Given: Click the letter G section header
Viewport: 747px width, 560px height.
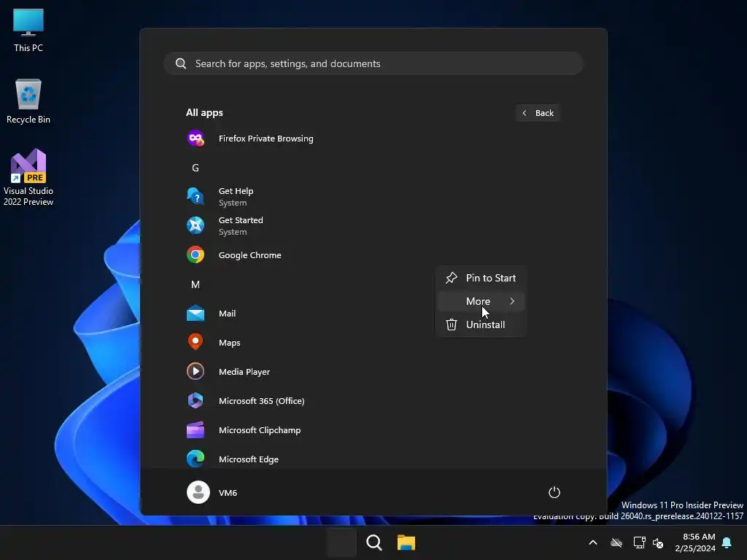Looking at the screenshot, I should pyautogui.click(x=196, y=168).
